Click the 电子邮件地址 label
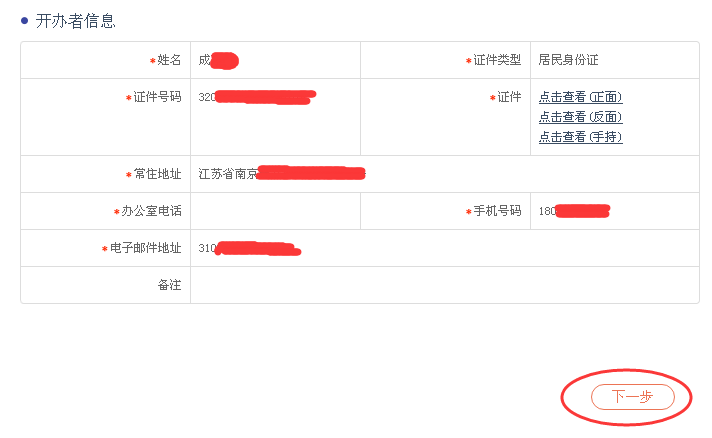Screen dimensions: 712x438 click(145, 248)
